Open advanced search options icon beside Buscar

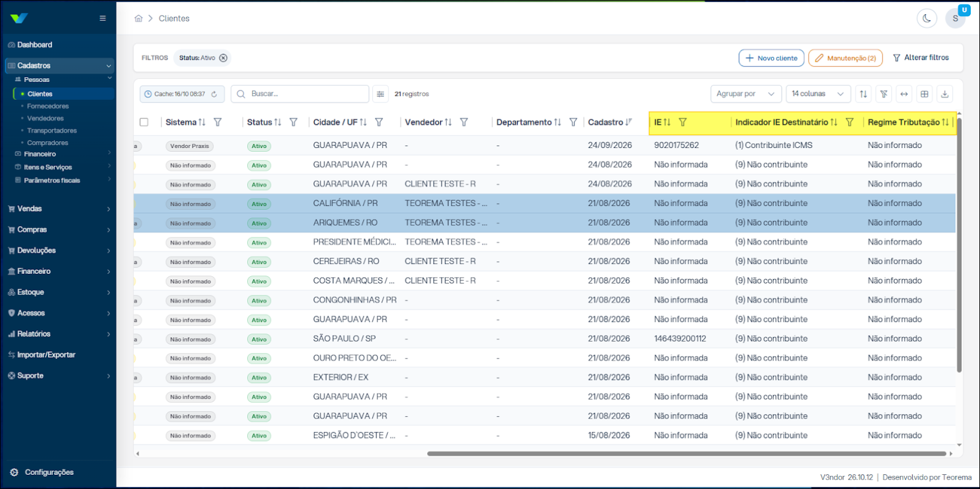tap(380, 94)
